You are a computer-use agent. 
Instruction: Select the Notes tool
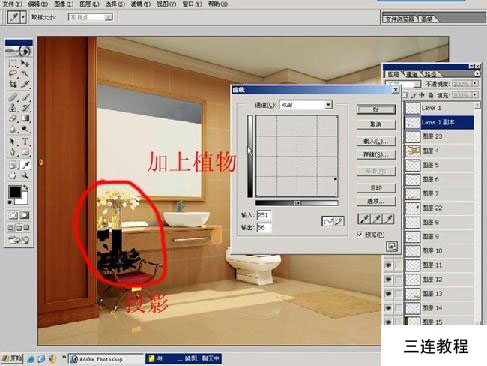tap(13, 165)
